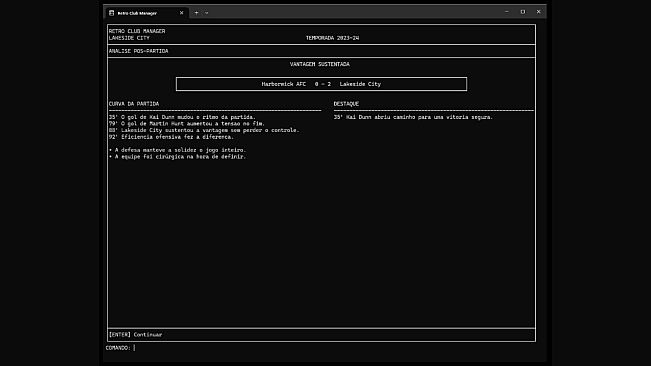Click the LAKESIDE CITY club name header
The width and height of the screenshot is (651, 366).
pyautogui.click(x=129, y=38)
